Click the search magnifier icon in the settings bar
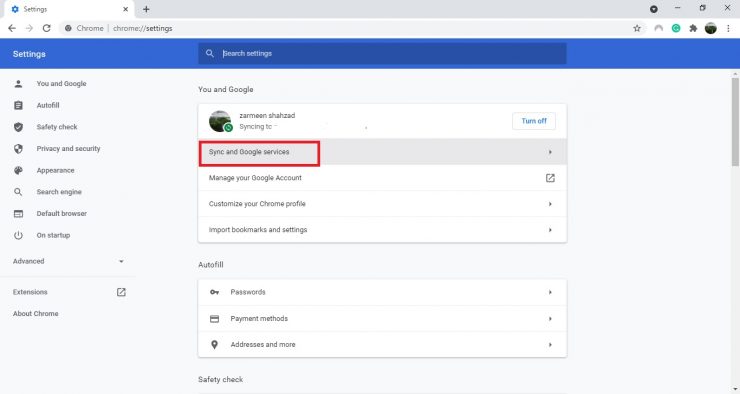The width and height of the screenshot is (740, 394). pyautogui.click(x=210, y=53)
